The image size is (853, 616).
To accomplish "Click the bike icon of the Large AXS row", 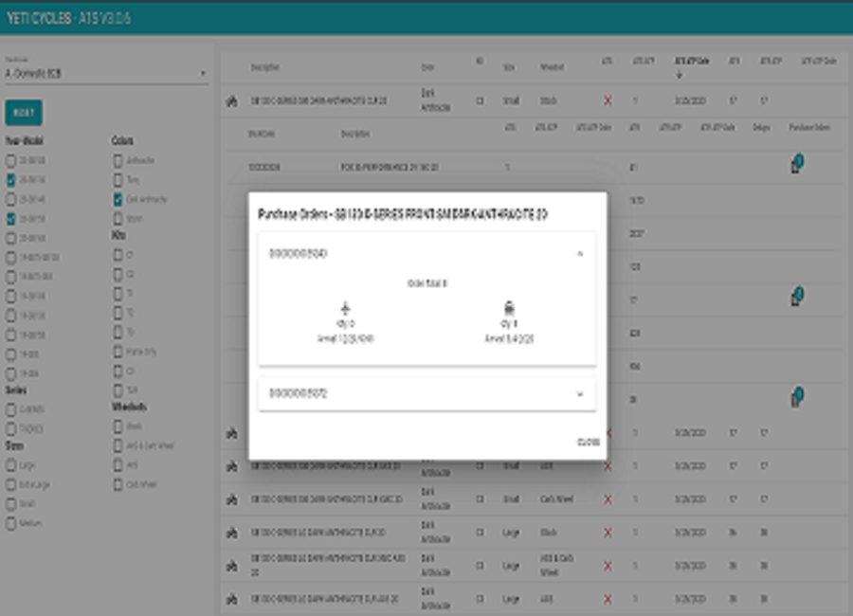I will coord(232,599).
